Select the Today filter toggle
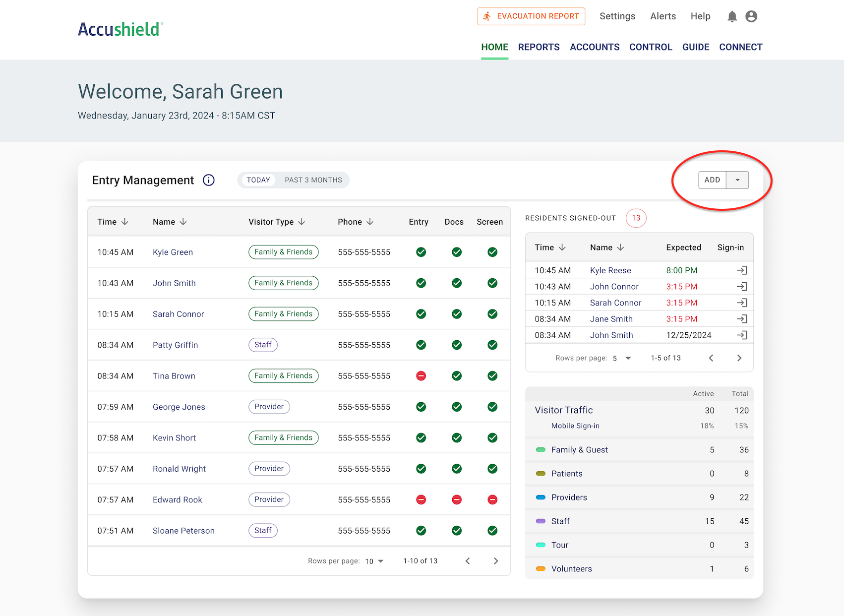844x616 pixels. tap(258, 180)
